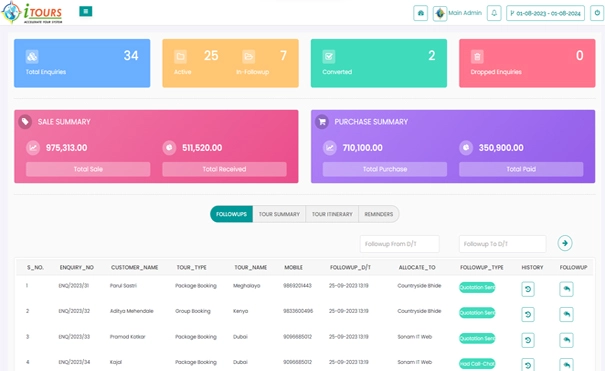Screen dimensions: 605x371
Task: Switch to the Tour Summary tab
Action: click(x=279, y=214)
